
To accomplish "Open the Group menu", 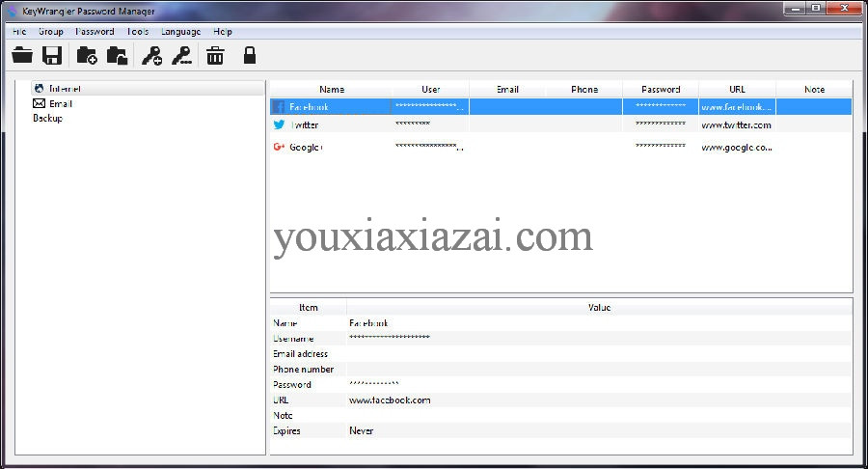I will coord(51,32).
